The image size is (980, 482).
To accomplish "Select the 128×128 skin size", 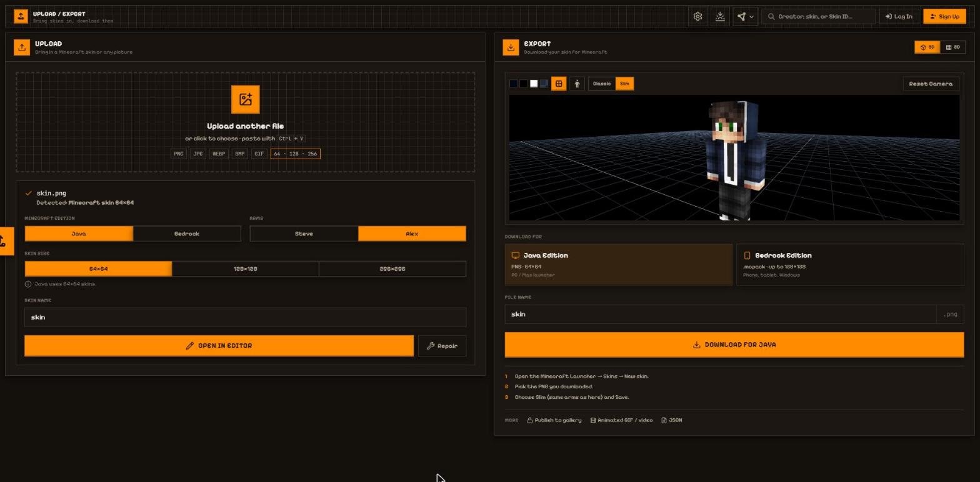I will pyautogui.click(x=245, y=269).
